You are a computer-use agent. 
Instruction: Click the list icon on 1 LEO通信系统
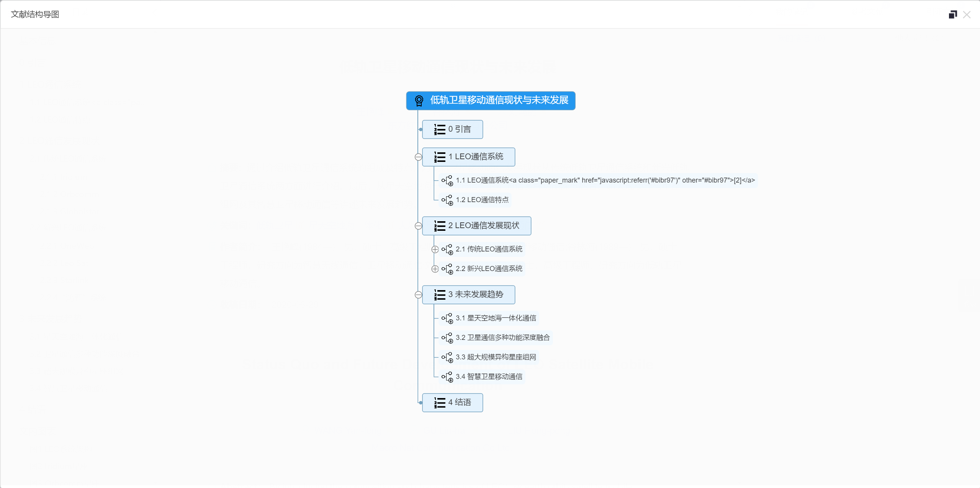439,157
